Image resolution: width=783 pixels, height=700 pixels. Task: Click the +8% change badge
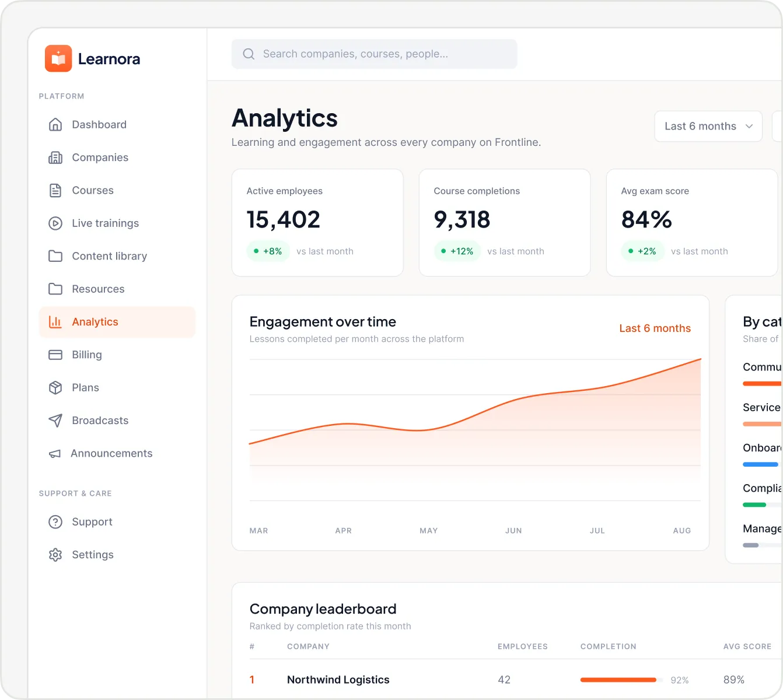click(x=268, y=251)
